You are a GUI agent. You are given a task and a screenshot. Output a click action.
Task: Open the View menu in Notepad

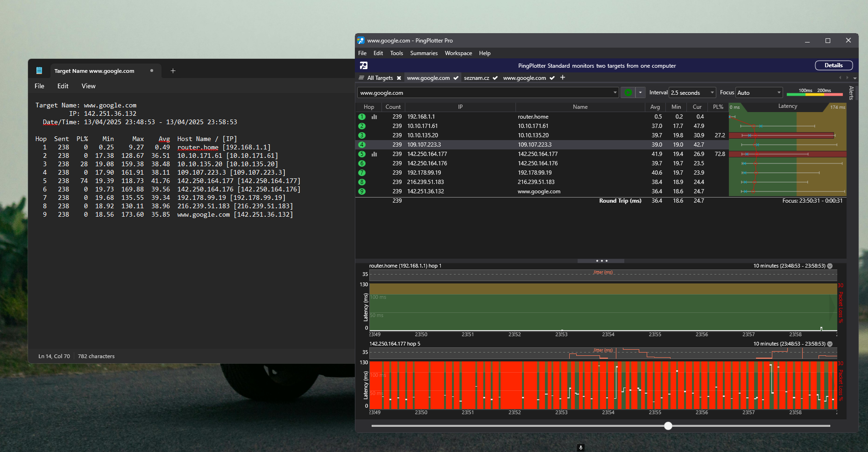click(88, 86)
